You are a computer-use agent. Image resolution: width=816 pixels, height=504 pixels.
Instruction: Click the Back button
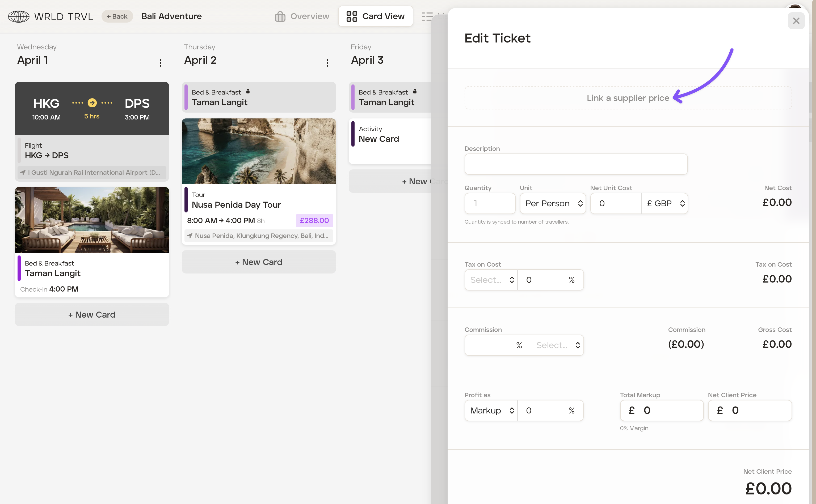117,16
